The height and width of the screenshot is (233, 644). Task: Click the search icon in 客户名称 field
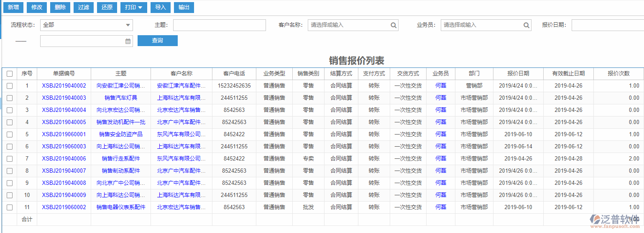click(x=394, y=25)
